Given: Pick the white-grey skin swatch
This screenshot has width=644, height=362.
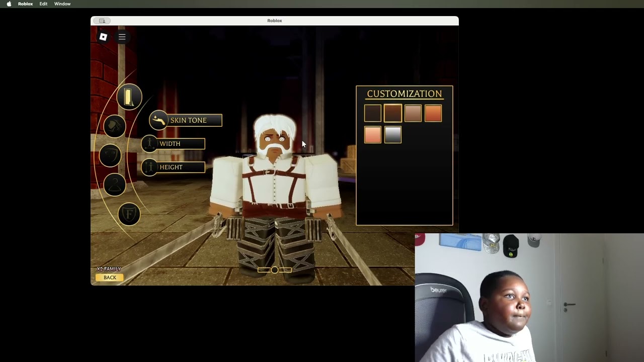Looking at the screenshot, I should pyautogui.click(x=393, y=135).
